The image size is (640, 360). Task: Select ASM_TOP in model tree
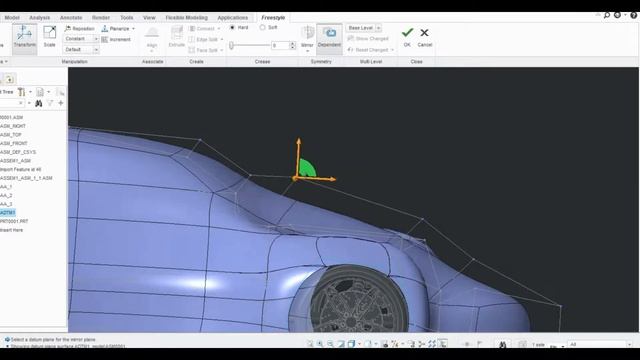click(x=11, y=135)
